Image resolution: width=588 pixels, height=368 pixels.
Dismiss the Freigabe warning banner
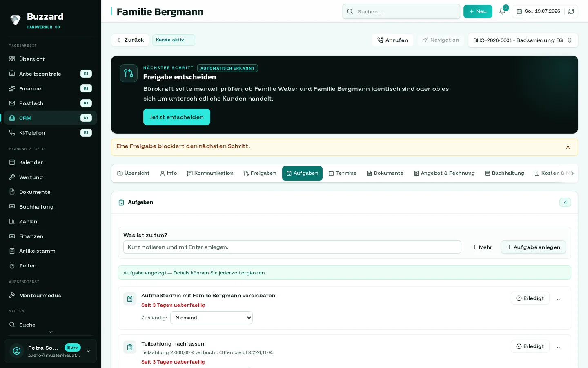[x=568, y=147]
